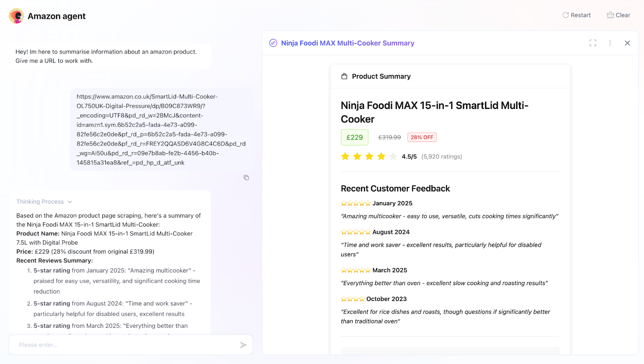The height and width of the screenshot is (364, 644).
Task: Click the Product Summary card header text
Action: pos(381,76)
